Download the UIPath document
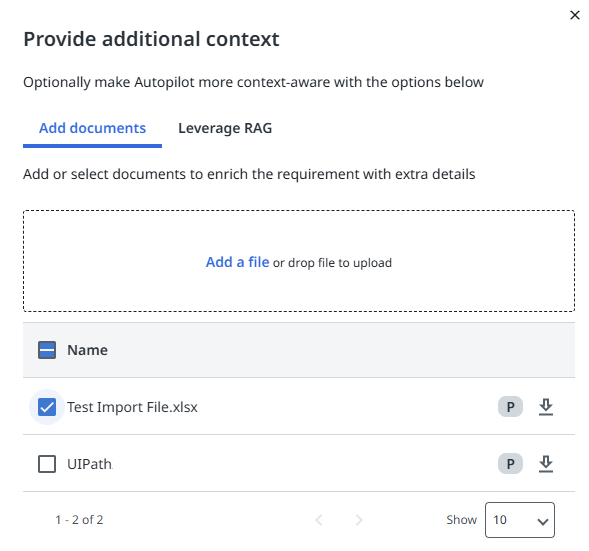 [545, 464]
